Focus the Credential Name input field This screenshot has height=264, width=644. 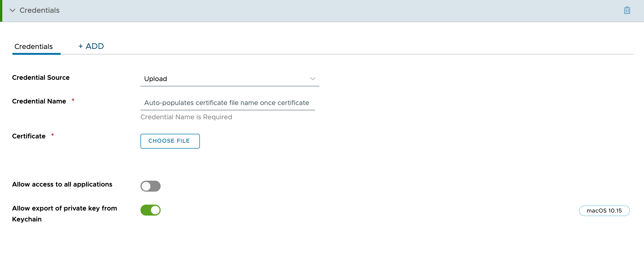point(228,103)
